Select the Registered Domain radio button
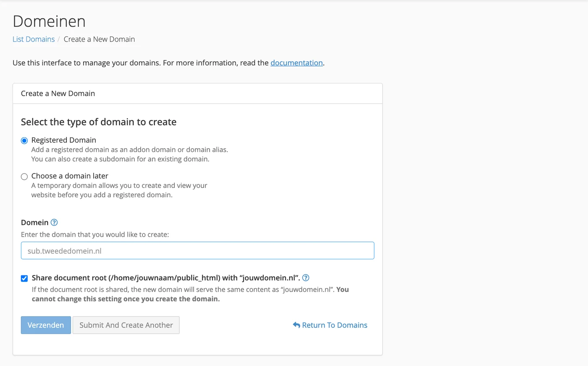Viewport: 588px width, 366px height. click(24, 141)
